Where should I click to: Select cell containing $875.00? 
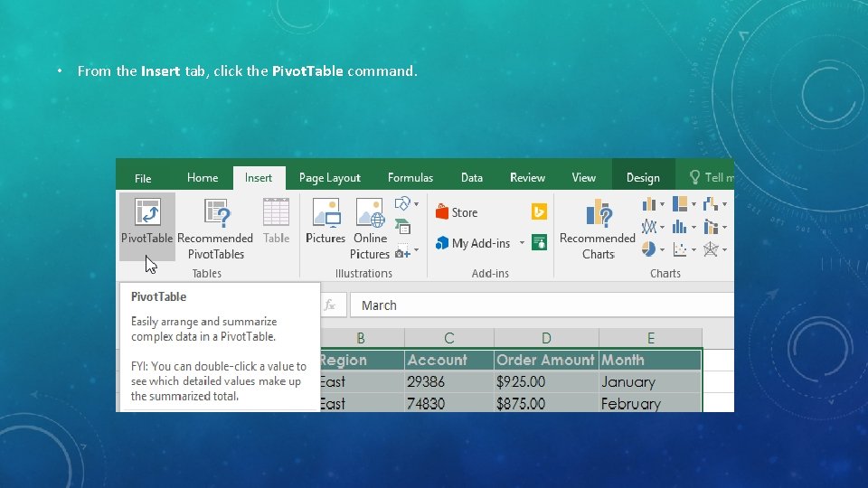tap(546, 403)
